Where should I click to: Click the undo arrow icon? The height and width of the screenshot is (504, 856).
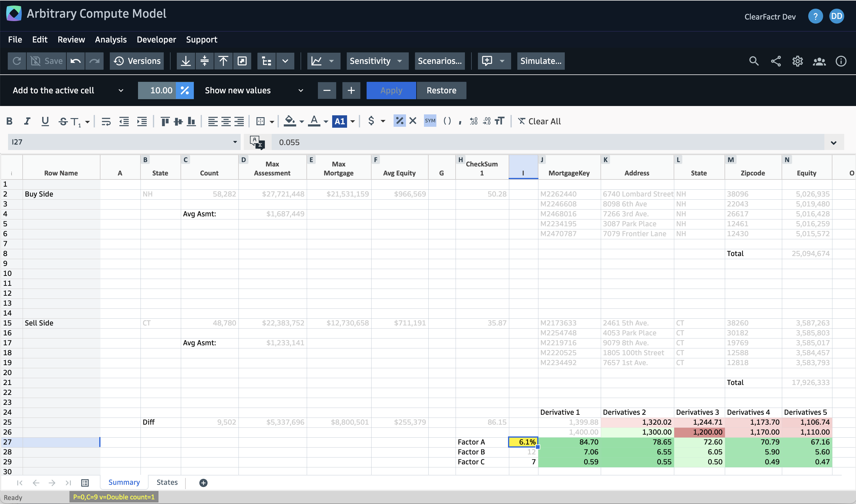point(75,61)
